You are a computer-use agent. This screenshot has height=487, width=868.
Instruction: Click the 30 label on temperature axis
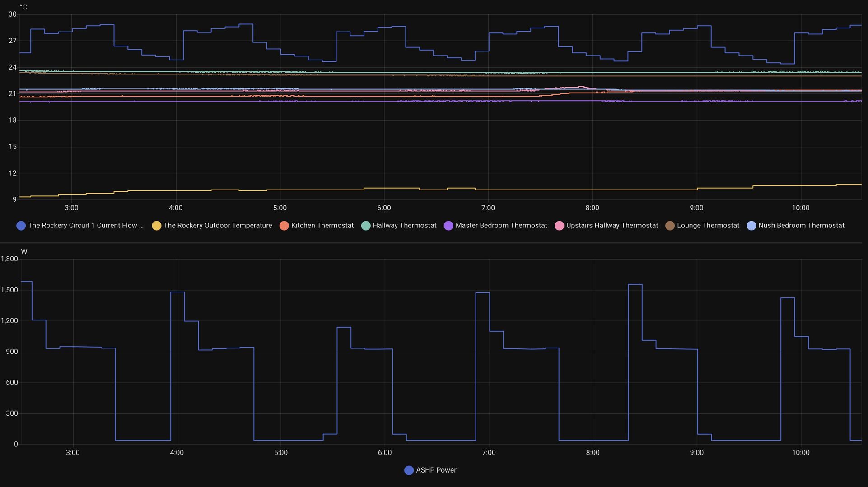click(x=13, y=14)
